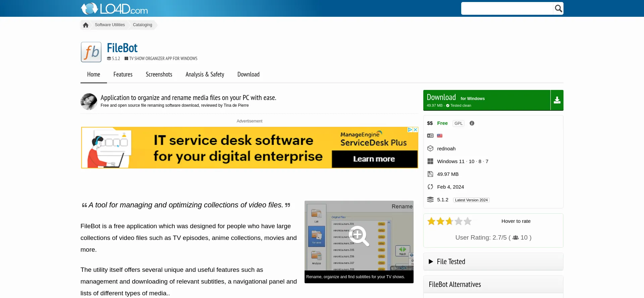This screenshot has width=644, height=298.
Task: Click the zoom magnifier on screenshot
Action: tap(359, 236)
